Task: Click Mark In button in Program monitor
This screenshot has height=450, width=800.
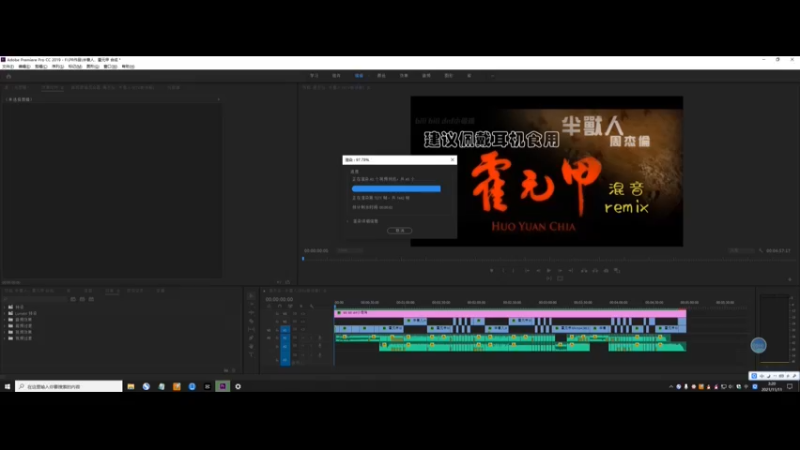Action: click(503, 270)
